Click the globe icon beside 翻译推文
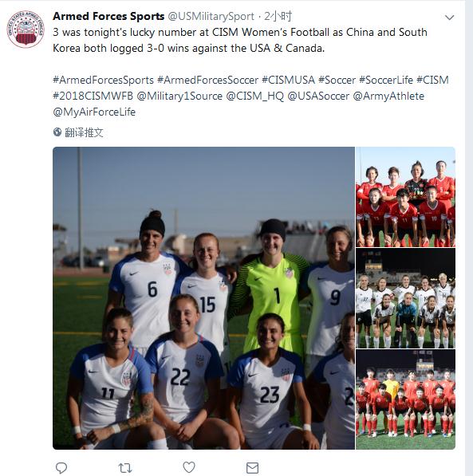 [57, 132]
